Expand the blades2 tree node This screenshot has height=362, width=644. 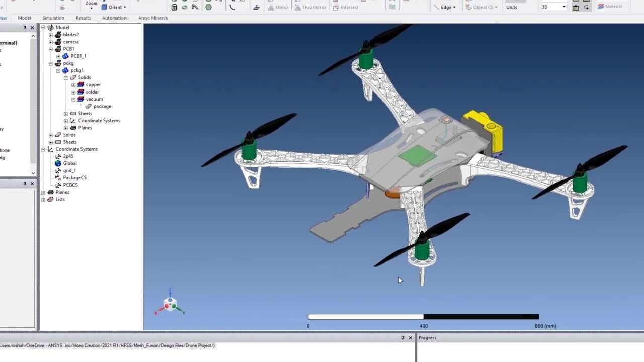[51, 35]
